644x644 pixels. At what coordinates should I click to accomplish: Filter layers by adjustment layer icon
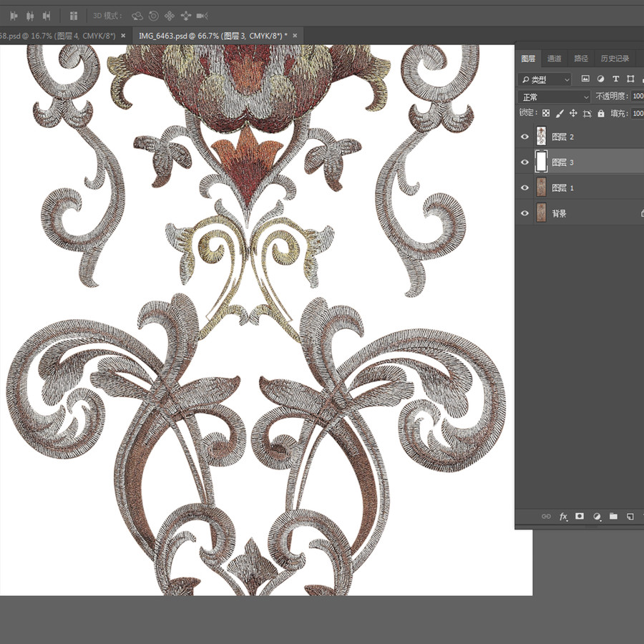click(600, 79)
